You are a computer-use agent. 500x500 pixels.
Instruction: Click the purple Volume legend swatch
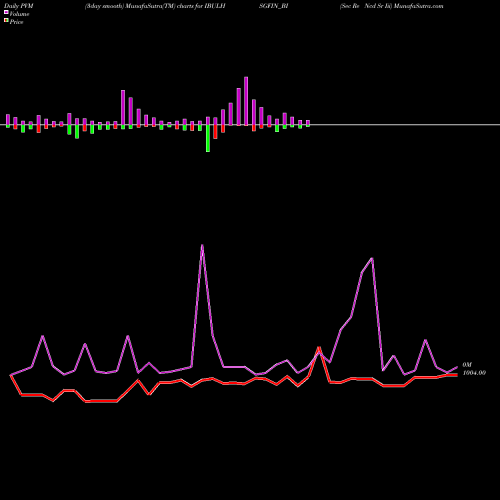pyautogui.click(x=6, y=12)
